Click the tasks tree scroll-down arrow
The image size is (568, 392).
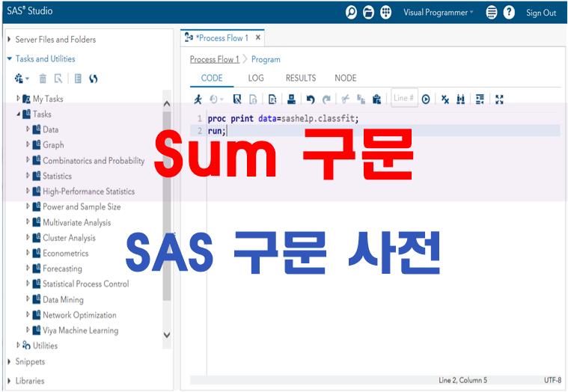coord(167,335)
